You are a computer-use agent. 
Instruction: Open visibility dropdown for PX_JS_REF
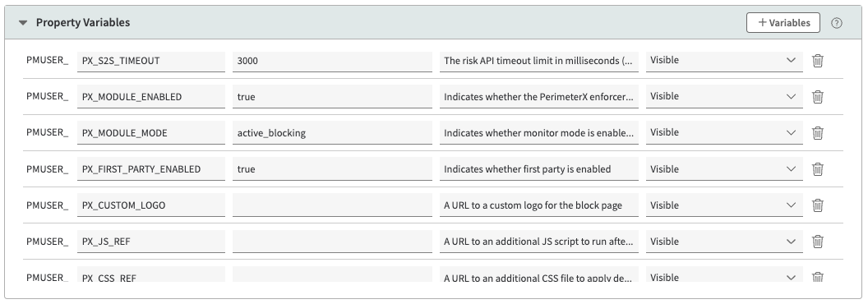tap(724, 242)
